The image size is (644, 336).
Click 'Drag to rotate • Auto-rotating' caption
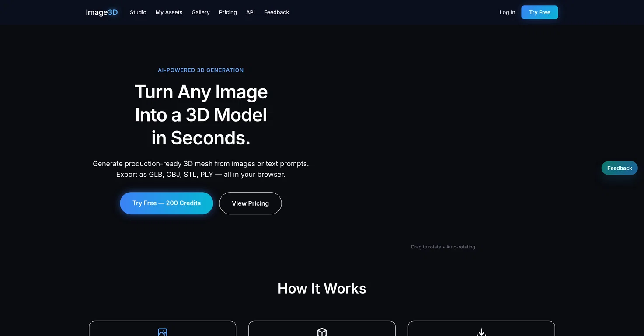tap(443, 247)
